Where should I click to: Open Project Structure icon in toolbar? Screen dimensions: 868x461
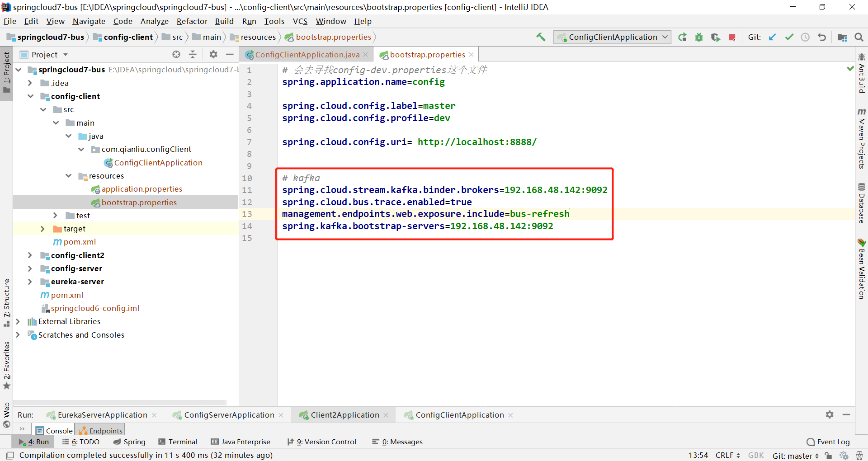(842, 37)
